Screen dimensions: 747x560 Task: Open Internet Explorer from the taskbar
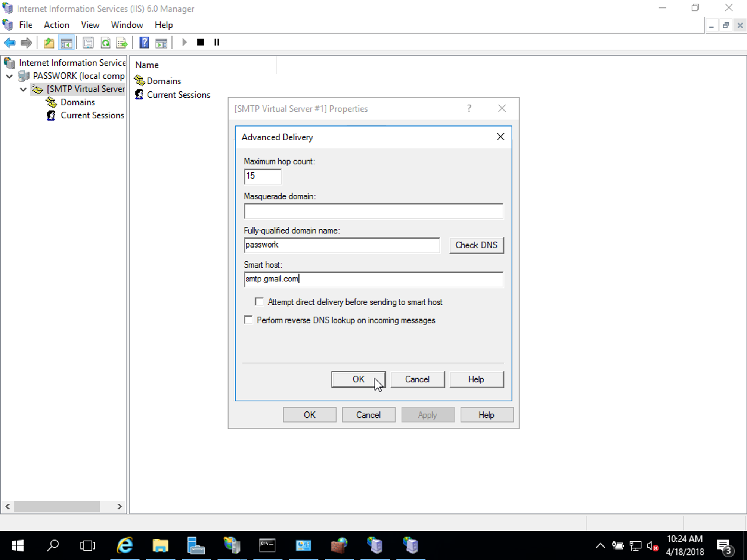click(x=125, y=545)
